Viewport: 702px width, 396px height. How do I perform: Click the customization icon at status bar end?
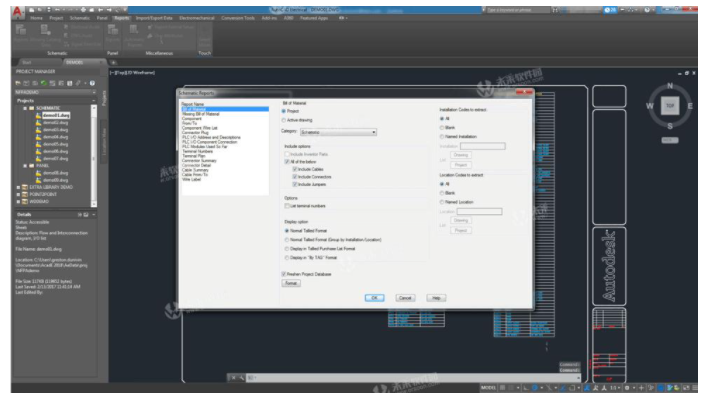coord(695,387)
